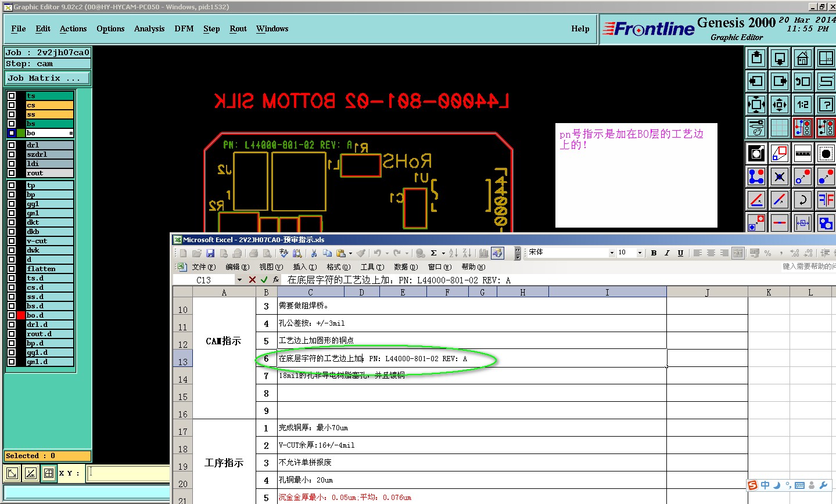This screenshot has height=504, width=836.
Task: Open the Analysis menu in Genesis
Action: coord(149,28)
